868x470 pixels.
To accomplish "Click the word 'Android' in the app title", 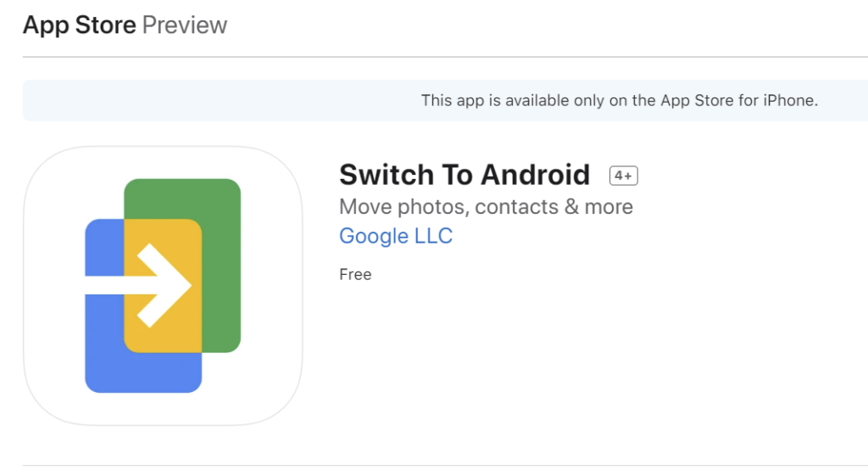I will pyautogui.click(x=536, y=175).
